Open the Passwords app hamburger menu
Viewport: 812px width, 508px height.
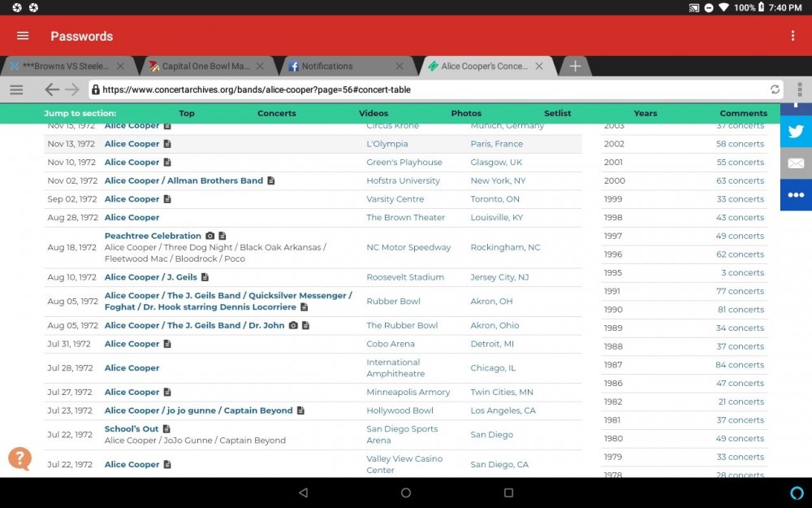[x=23, y=36]
